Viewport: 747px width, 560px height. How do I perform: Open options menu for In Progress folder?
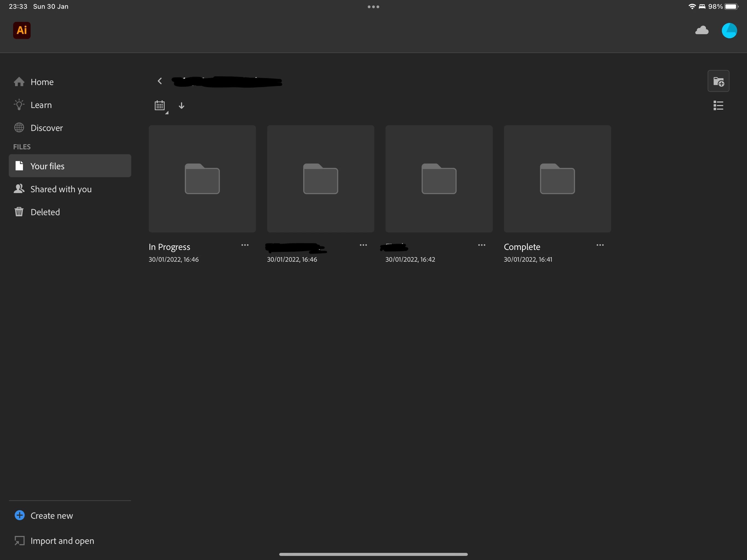click(245, 245)
